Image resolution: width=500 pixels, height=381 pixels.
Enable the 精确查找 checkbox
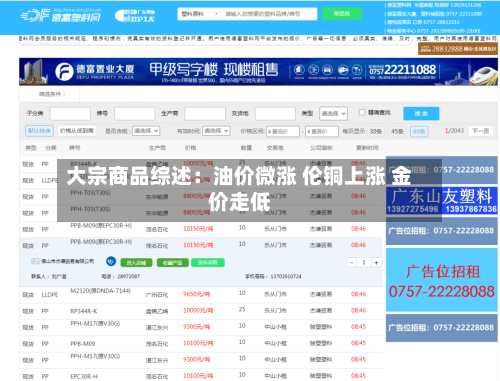[362, 112]
